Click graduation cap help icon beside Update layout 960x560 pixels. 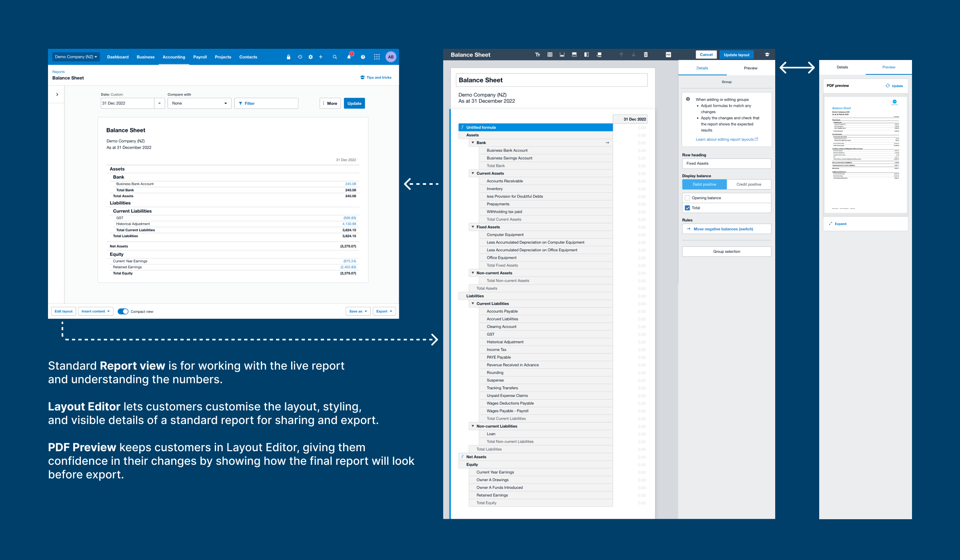[x=767, y=55]
